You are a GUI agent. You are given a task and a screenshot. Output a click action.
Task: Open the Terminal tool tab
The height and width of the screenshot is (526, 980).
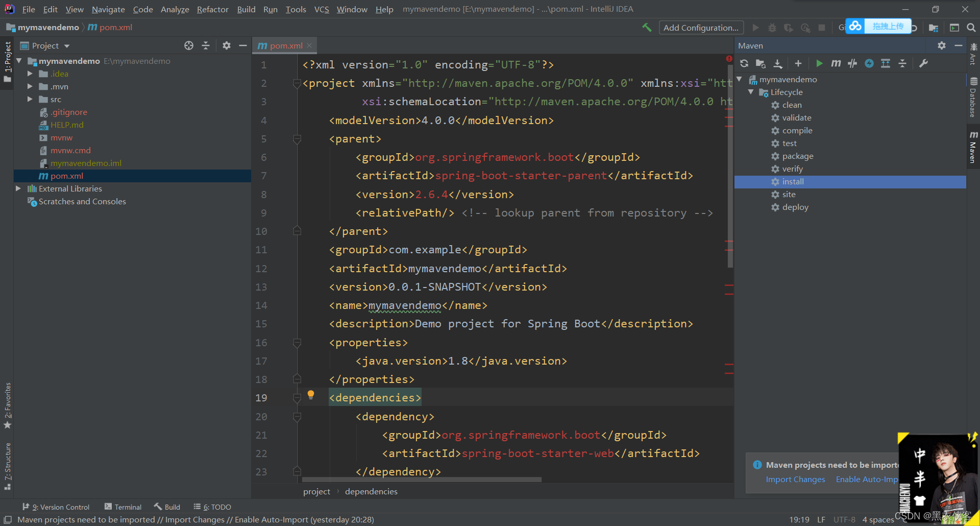[122, 507]
